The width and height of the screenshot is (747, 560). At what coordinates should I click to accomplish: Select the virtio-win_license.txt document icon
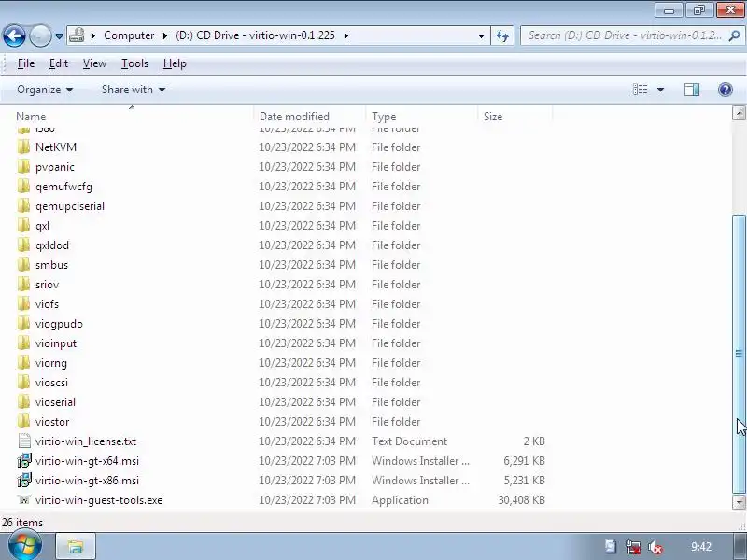pos(24,441)
